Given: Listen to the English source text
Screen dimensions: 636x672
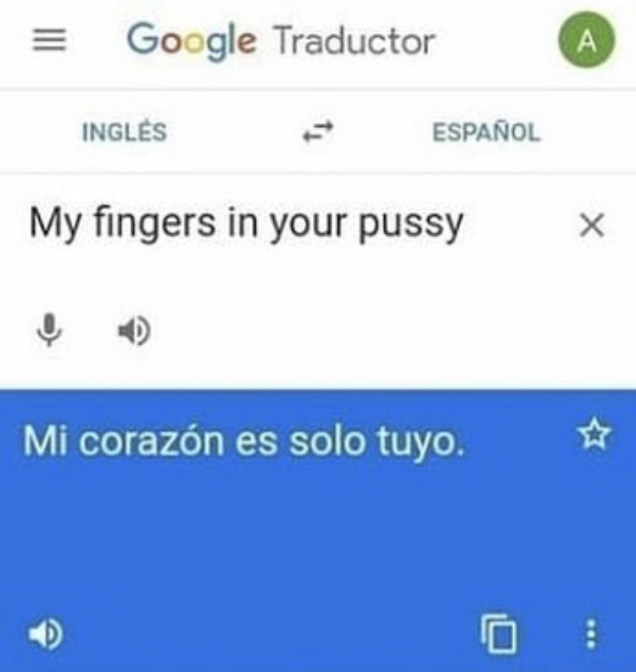Looking at the screenshot, I should [x=134, y=330].
